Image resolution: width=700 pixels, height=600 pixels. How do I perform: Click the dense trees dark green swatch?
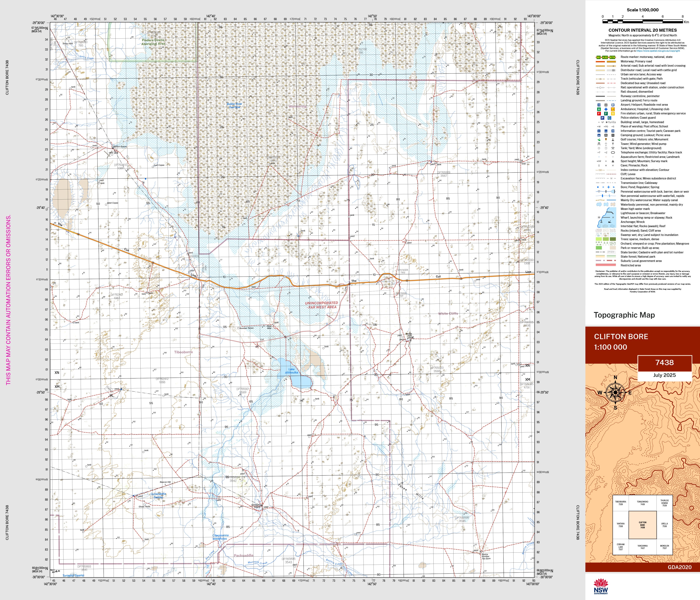pyautogui.click(x=613, y=239)
